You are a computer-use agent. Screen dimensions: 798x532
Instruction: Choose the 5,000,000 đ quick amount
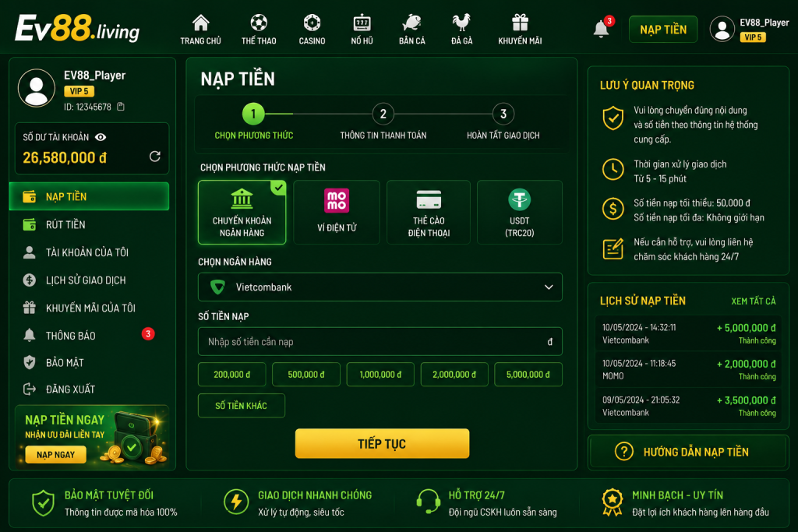528,375
